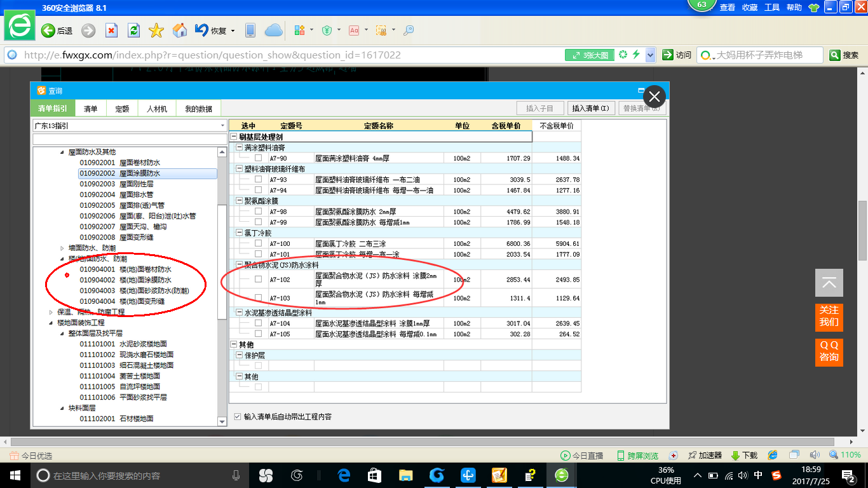Viewport: 868px width, 488px height.
Task: Tick the checkbox for quota A7-104
Action: pyautogui.click(x=258, y=323)
